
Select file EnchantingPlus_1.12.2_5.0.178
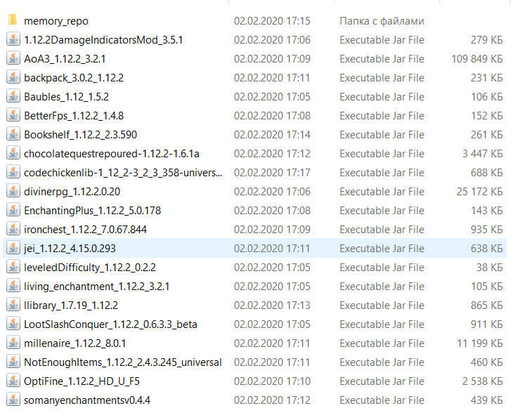(93, 211)
